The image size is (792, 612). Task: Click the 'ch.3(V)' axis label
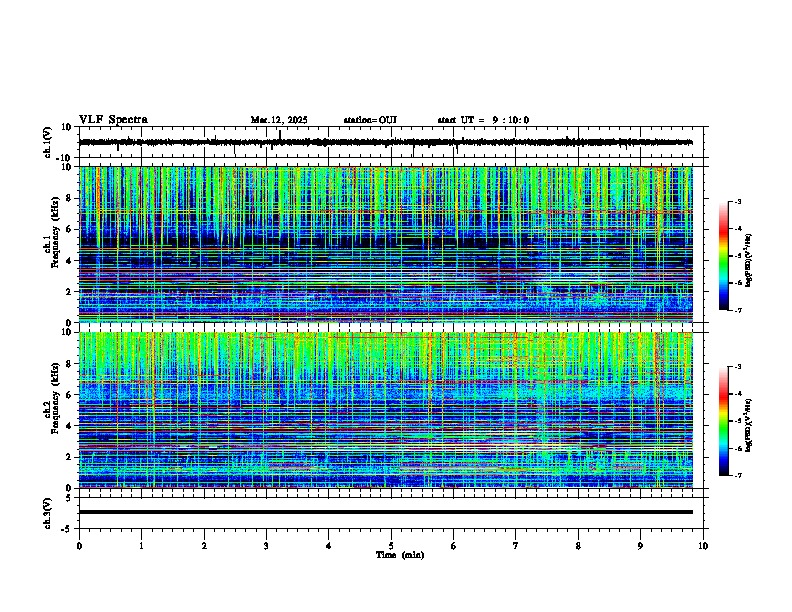(48, 513)
